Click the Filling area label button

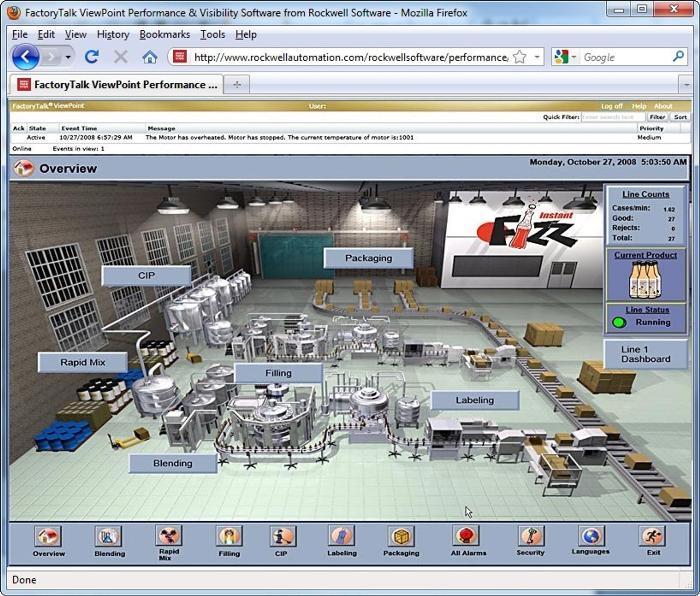point(278,373)
